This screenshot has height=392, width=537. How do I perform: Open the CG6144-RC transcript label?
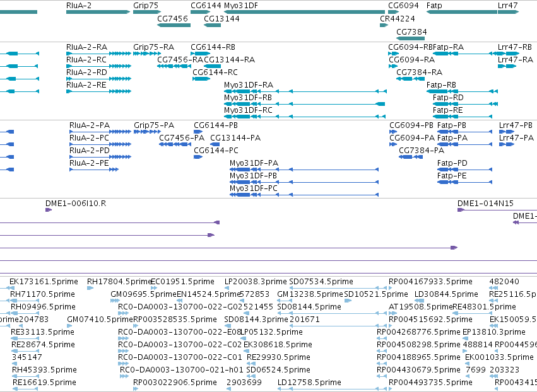[215, 72]
